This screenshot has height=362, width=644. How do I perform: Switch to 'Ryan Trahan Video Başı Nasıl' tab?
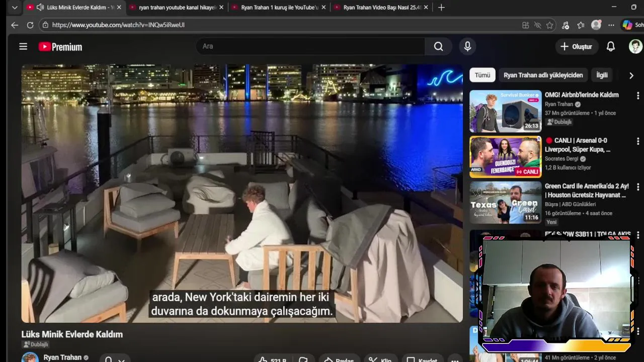click(381, 8)
